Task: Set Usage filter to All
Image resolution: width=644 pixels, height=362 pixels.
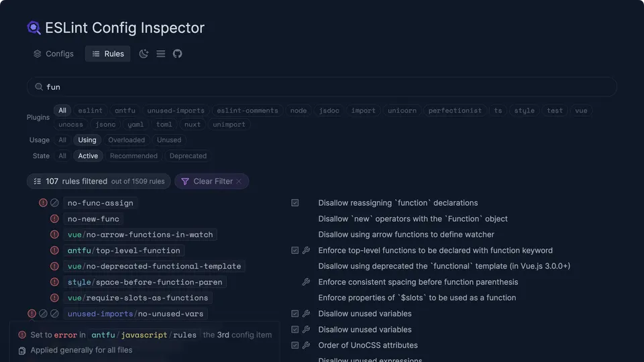Action: click(x=62, y=140)
